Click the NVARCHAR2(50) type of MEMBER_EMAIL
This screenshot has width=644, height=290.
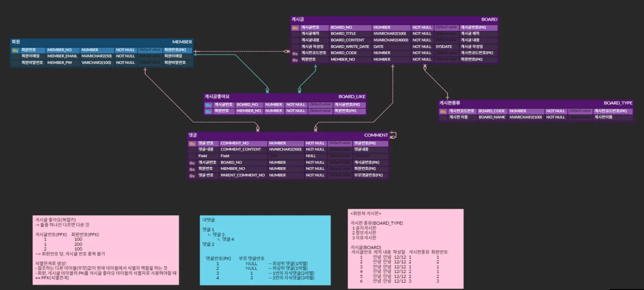(x=97, y=56)
